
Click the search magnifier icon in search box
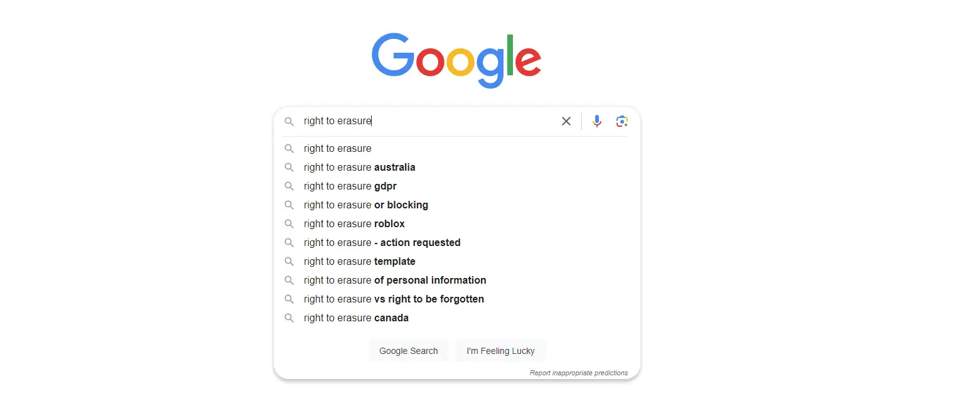289,121
